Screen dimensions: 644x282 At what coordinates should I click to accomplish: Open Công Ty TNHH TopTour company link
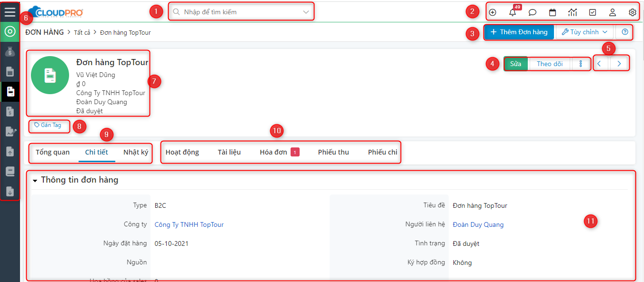coord(189,224)
